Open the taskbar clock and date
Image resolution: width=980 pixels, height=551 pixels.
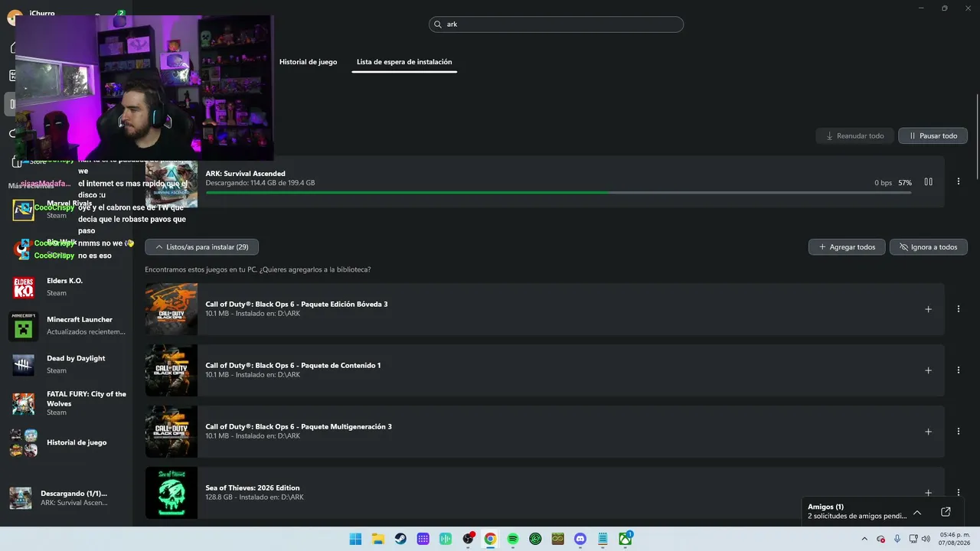point(955,539)
